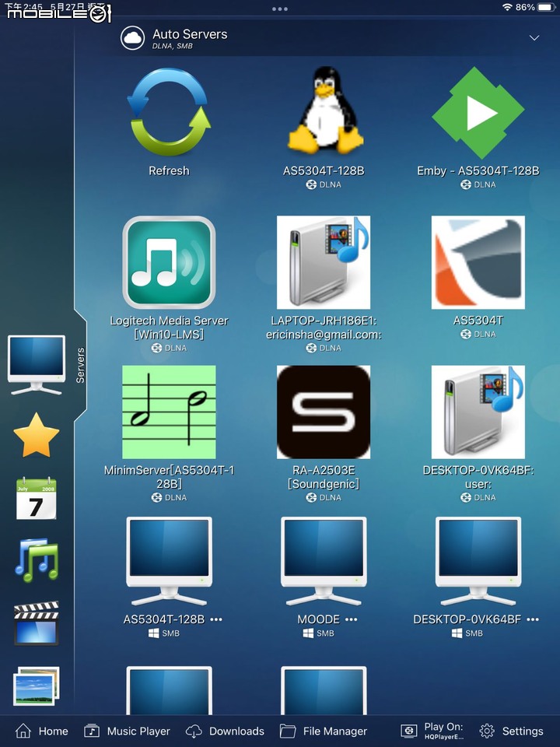Click the Auto Servers title text
The height and width of the screenshot is (747, 560).
pos(190,34)
